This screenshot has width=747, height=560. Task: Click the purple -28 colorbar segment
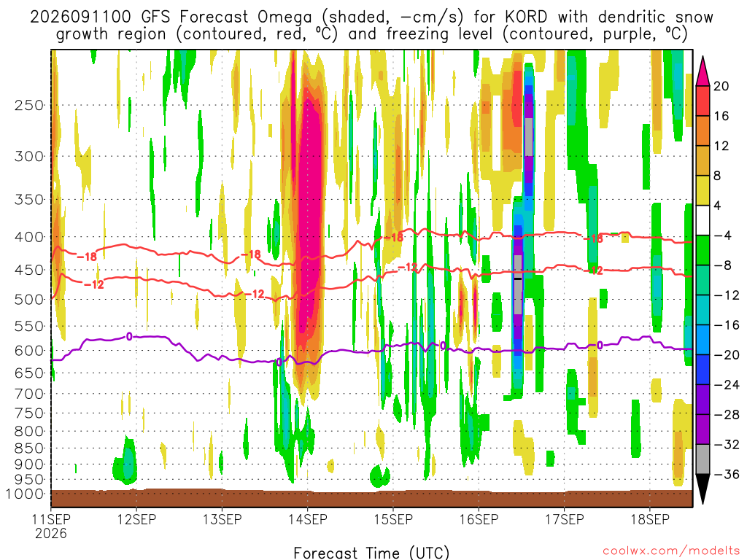coord(703,400)
